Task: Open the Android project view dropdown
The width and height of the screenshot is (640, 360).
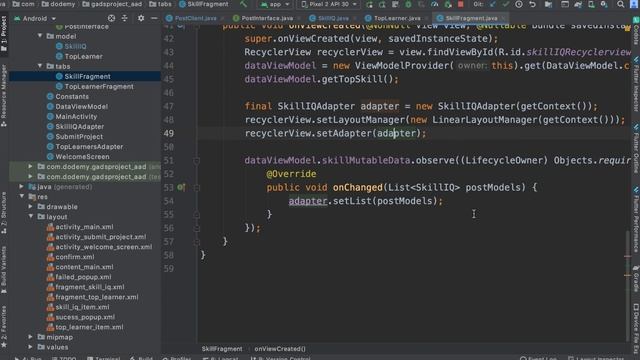Action: 35,18
